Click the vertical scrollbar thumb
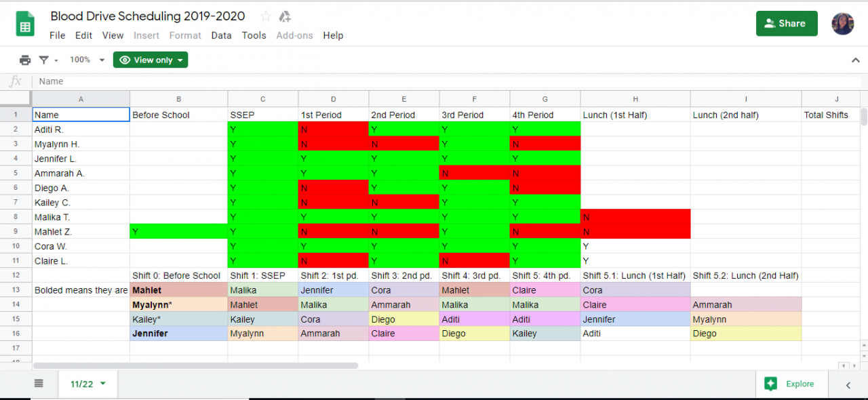This screenshot has width=868, height=400. click(x=864, y=117)
